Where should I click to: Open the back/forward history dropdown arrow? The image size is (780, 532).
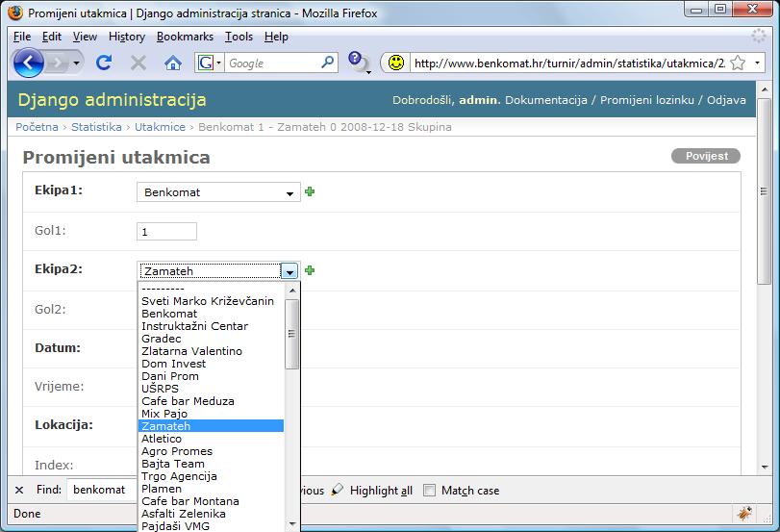[x=76, y=63]
